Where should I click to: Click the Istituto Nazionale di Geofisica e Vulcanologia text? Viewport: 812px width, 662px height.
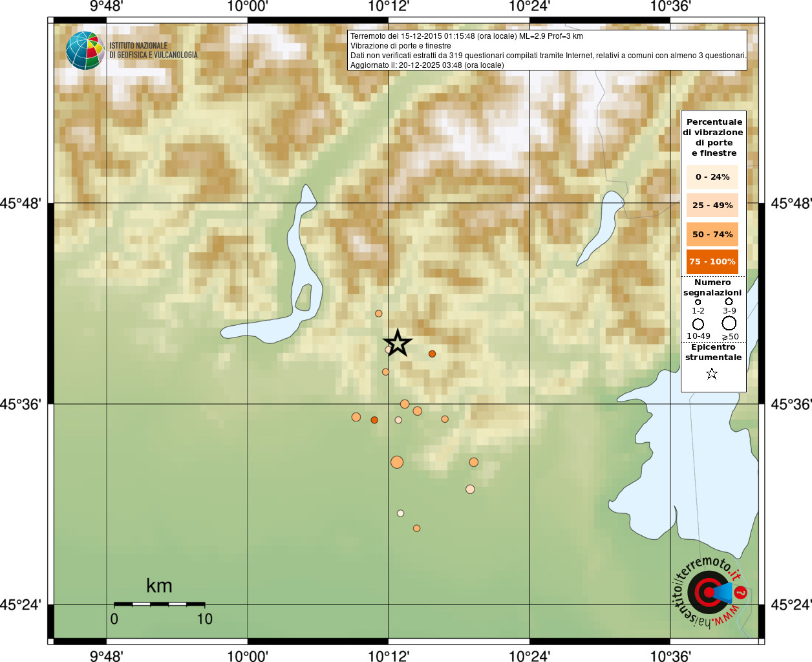[x=153, y=50]
